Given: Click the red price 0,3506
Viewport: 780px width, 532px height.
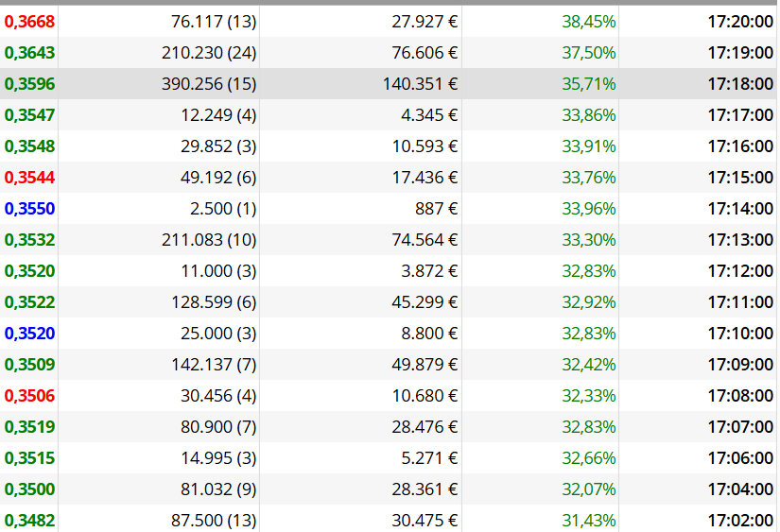Looking at the screenshot, I should click(29, 396).
